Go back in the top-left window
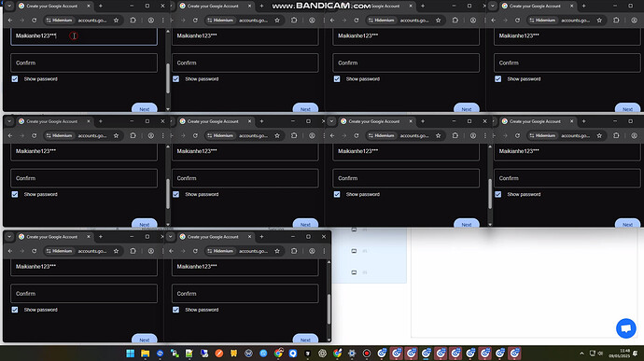Viewport: 644px width, 361px height. tap(10, 21)
